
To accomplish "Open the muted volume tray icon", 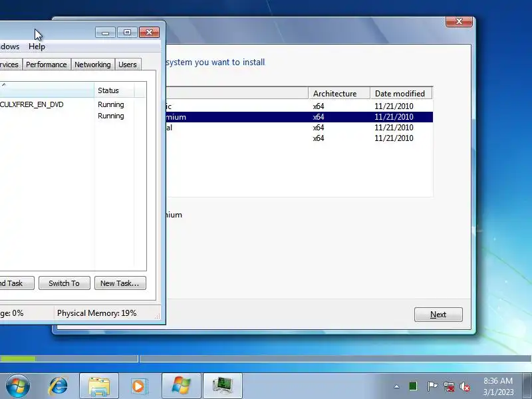I will [x=465, y=386].
